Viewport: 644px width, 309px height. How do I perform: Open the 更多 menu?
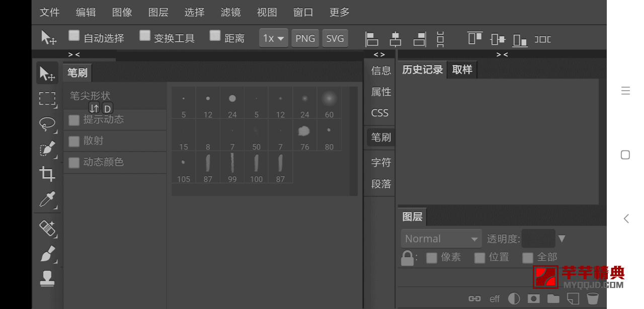click(x=340, y=12)
